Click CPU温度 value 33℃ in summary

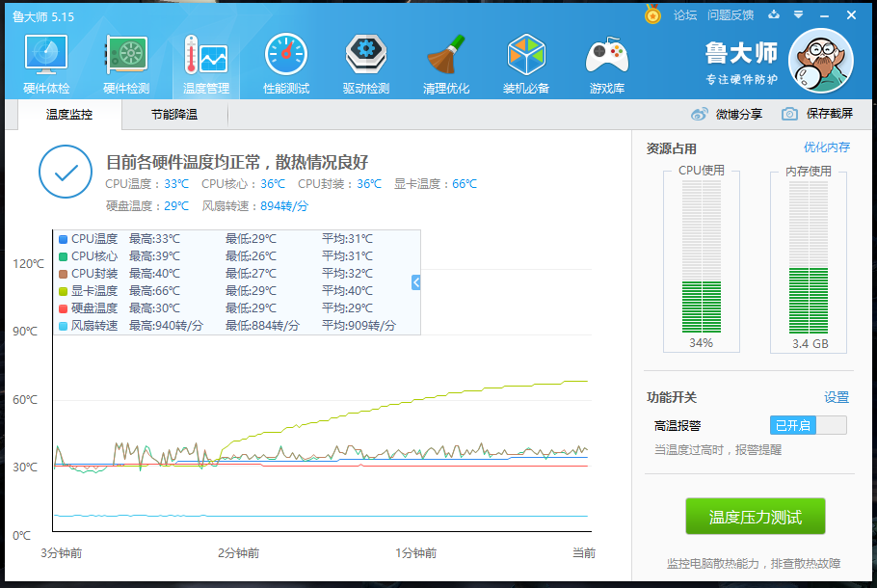[x=176, y=184]
